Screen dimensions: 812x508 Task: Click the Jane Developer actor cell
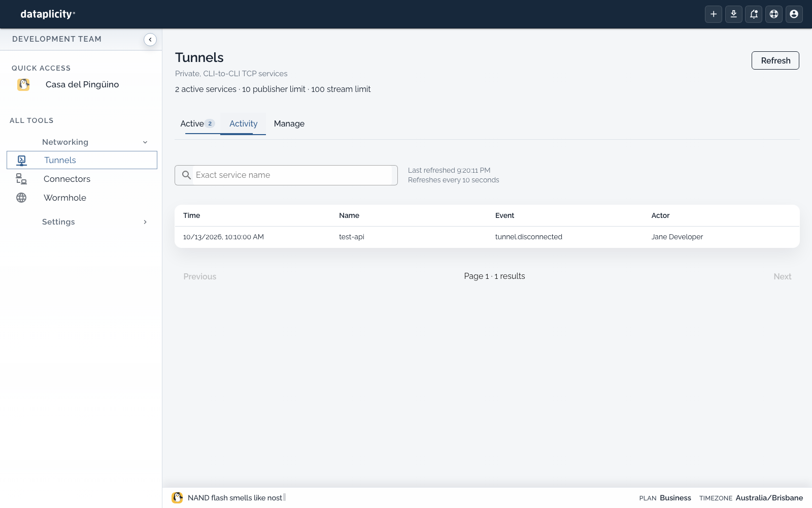[677, 237]
